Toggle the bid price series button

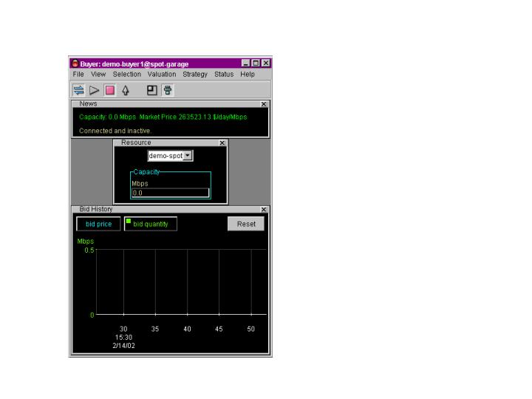pos(98,224)
